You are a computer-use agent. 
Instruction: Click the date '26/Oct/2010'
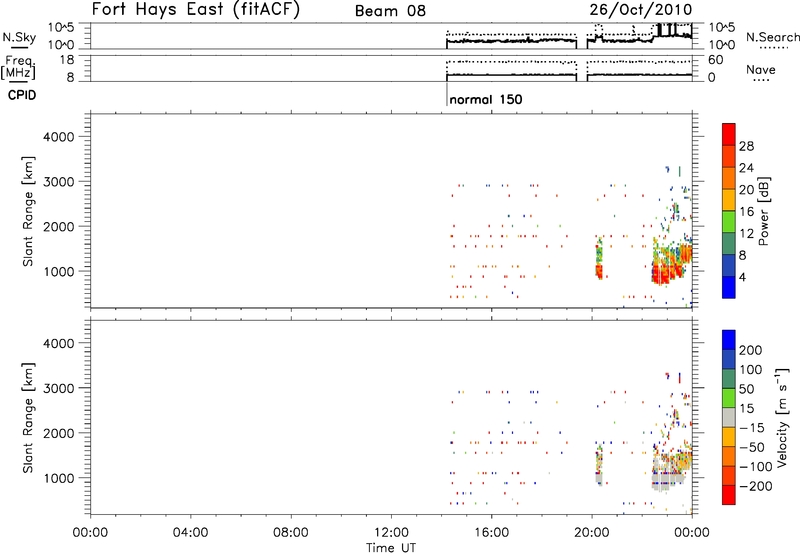(641, 10)
